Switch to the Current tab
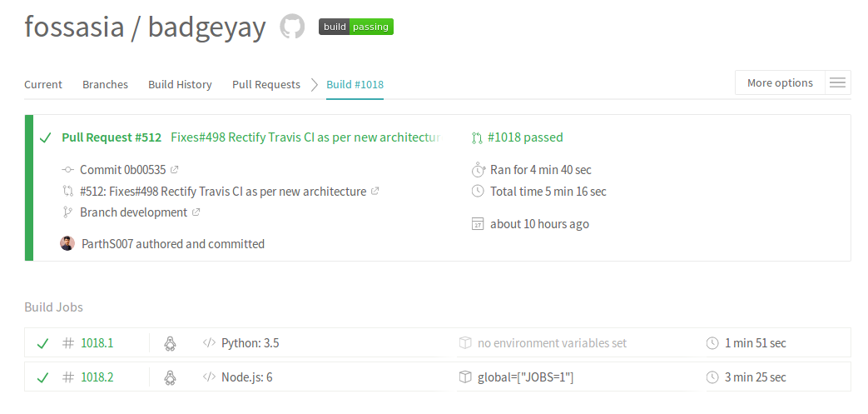The width and height of the screenshot is (868, 414). (43, 84)
